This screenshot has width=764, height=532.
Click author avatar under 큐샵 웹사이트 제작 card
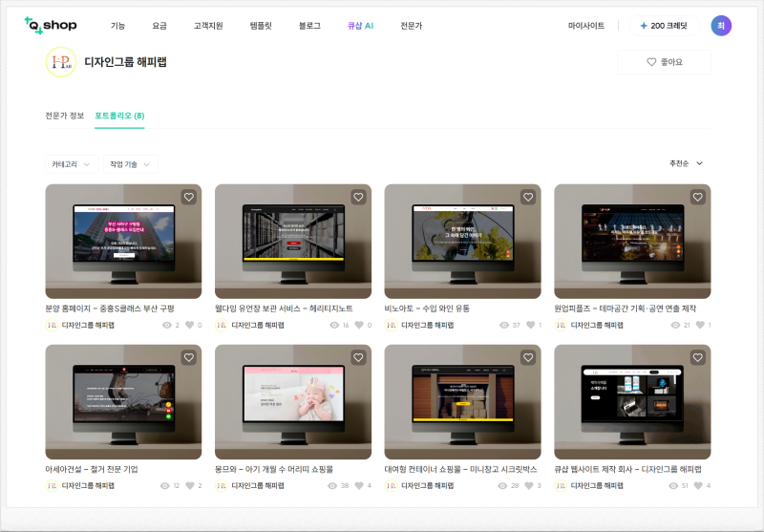pyautogui.click(x=561, y=486)
